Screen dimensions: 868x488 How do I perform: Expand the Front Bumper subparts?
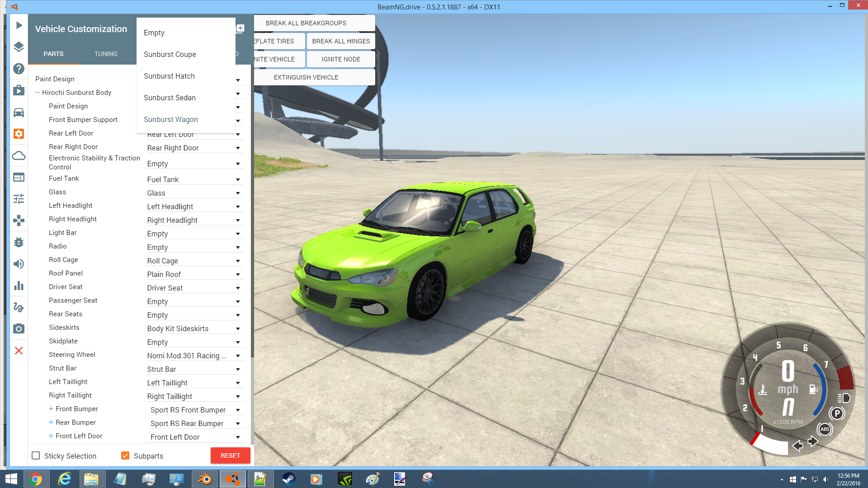51,409
